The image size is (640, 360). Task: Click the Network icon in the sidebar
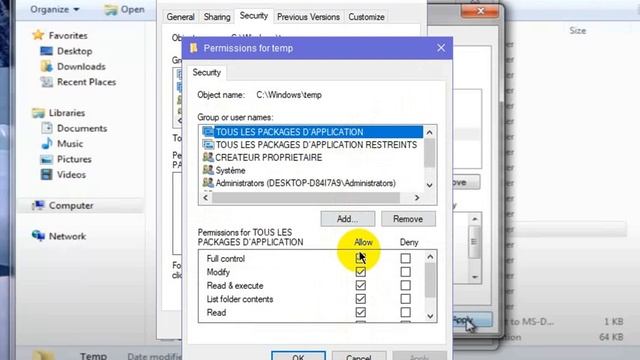tap(38, 236)
